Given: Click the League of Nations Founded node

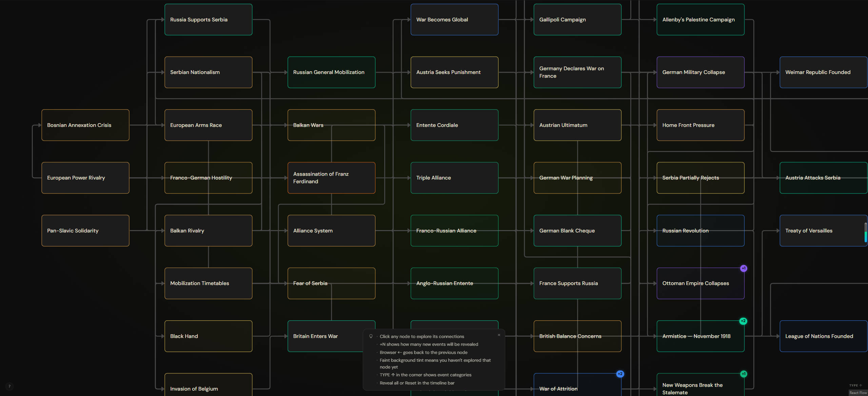Looking at the screenshot, I should 824,336.
